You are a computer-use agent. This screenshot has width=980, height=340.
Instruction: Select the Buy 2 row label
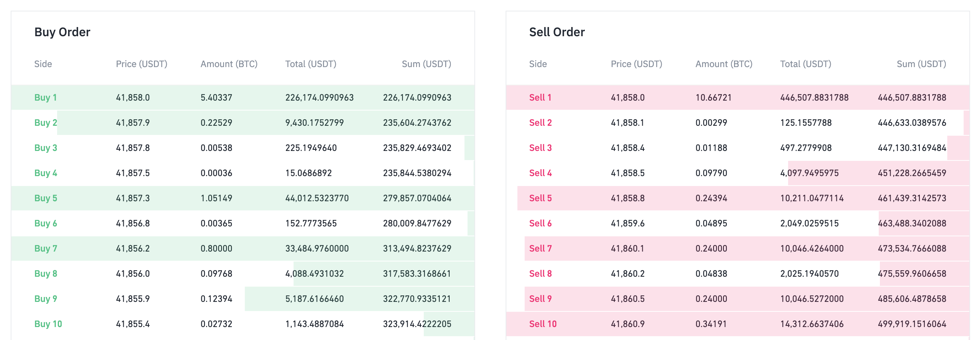46,123
